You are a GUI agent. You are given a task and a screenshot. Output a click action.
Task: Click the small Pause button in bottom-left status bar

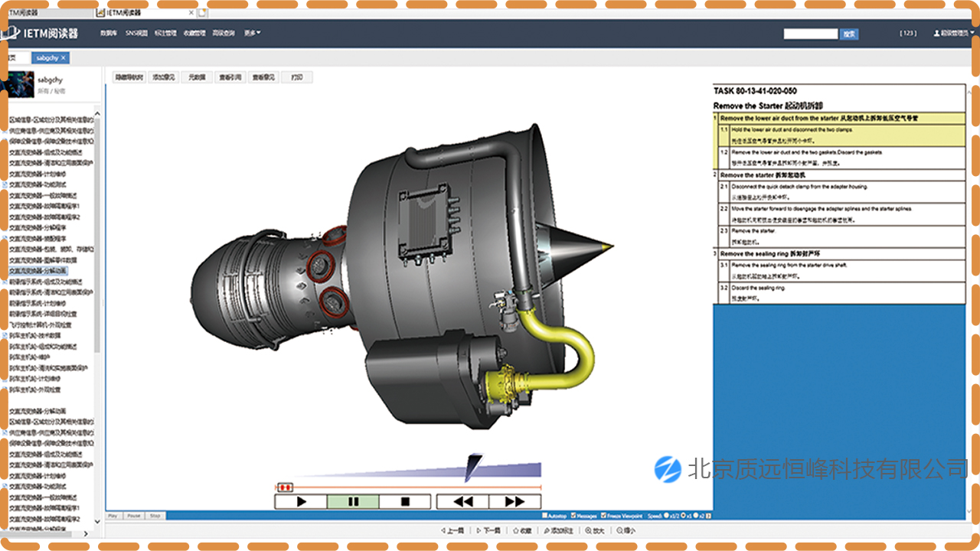[x=133, y=516]
